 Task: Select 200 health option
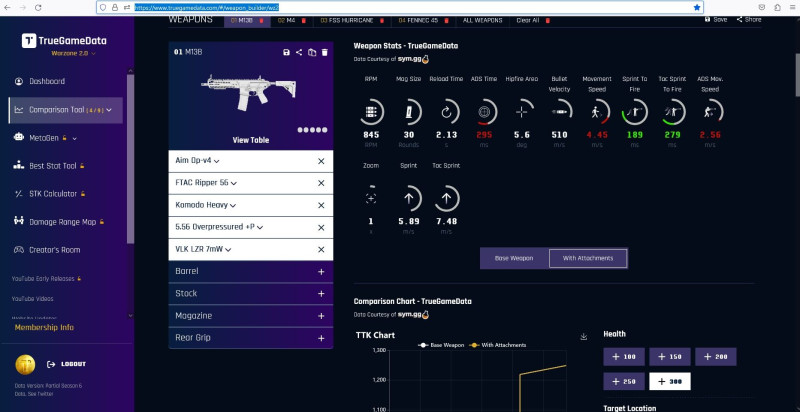[x=715, y=357]
